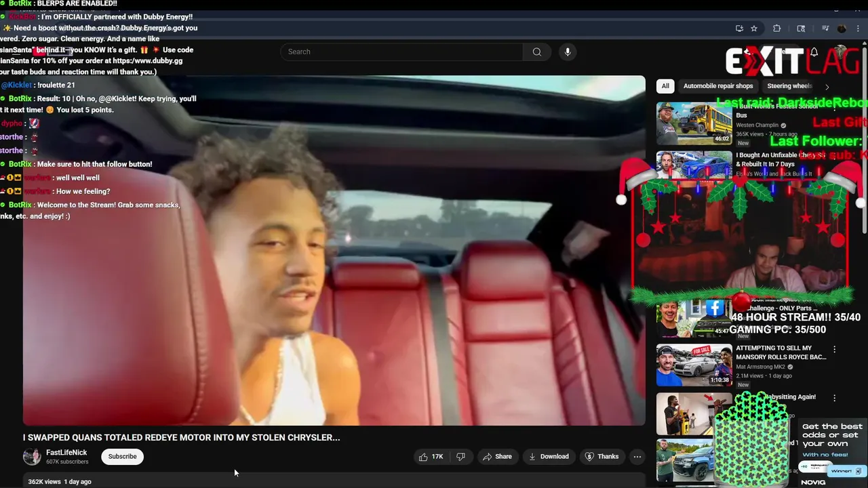Send Thanks to the creator
This screenshot has height=488, width=868.
[x=601, y=457]
